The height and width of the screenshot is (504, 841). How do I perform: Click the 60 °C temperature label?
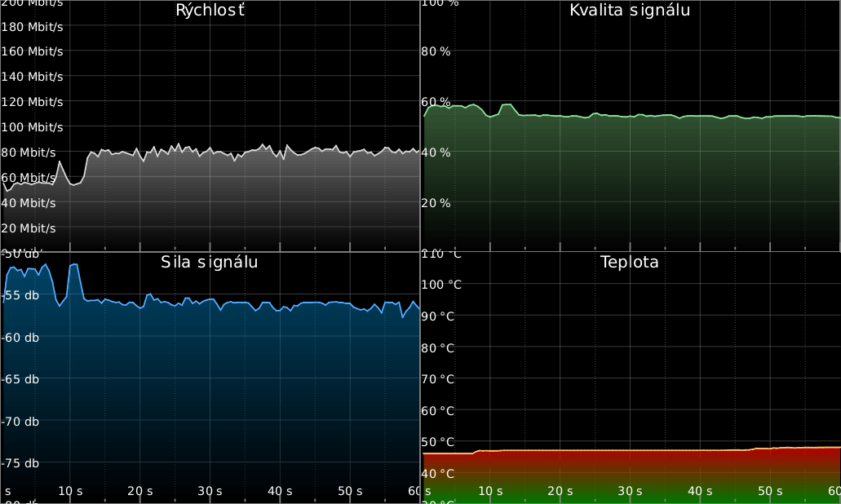click(438, 411)
